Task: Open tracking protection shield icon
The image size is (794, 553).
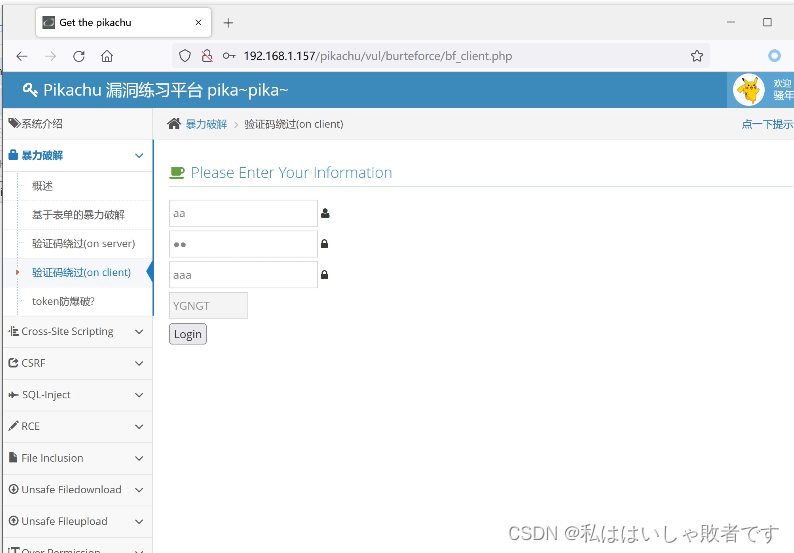Action: coord(185,56)
